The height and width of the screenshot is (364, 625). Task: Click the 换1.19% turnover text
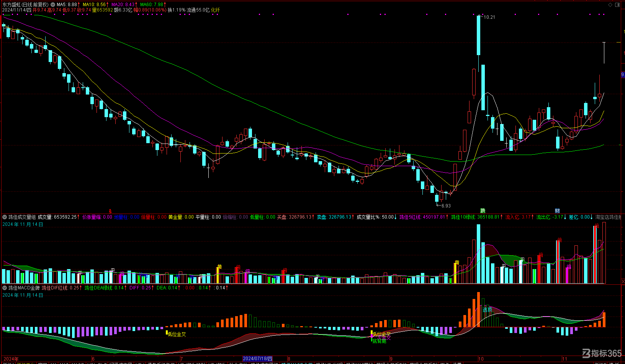coord(177,10)
